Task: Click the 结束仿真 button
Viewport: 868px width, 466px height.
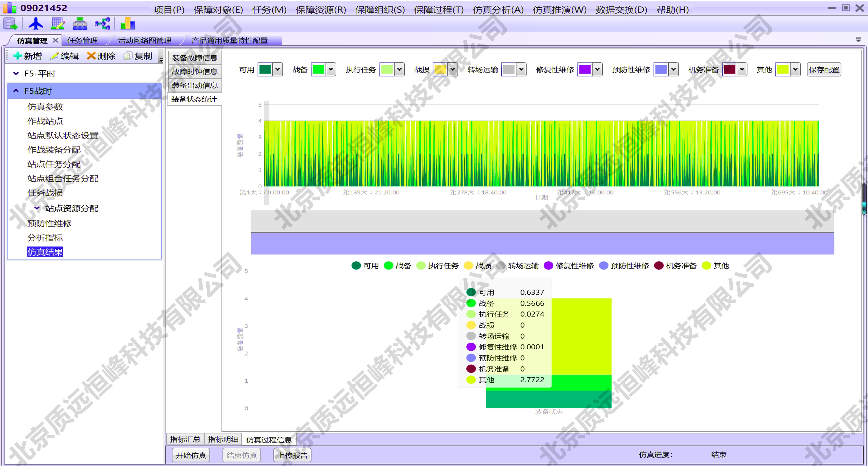Action: tap(242, 455)
